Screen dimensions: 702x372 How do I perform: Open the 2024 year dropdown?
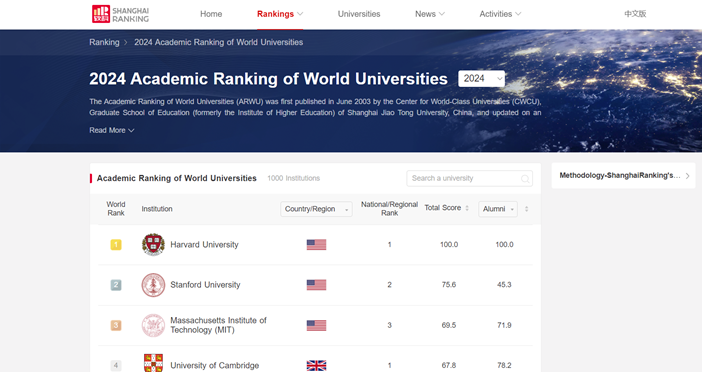coord(481,79)
